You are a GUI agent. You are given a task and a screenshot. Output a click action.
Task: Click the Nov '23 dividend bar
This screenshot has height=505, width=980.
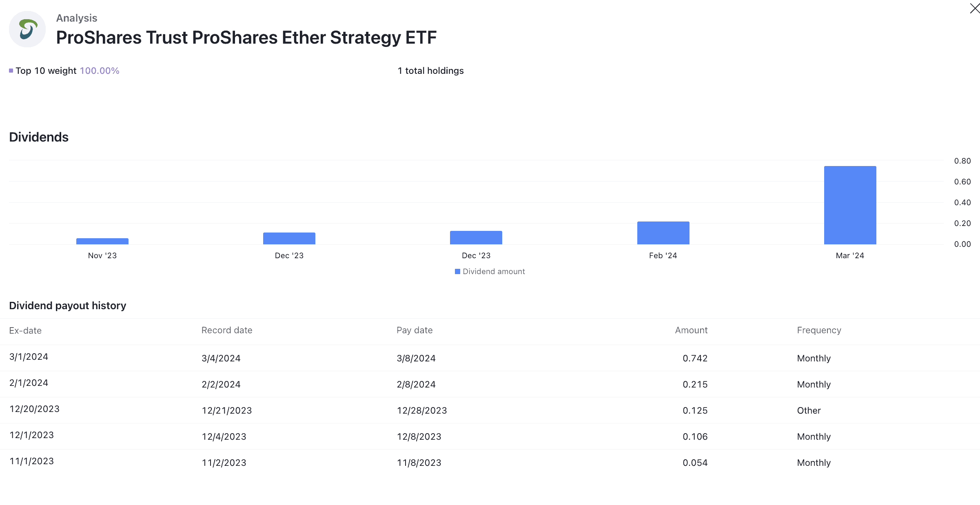click(102, 241)
